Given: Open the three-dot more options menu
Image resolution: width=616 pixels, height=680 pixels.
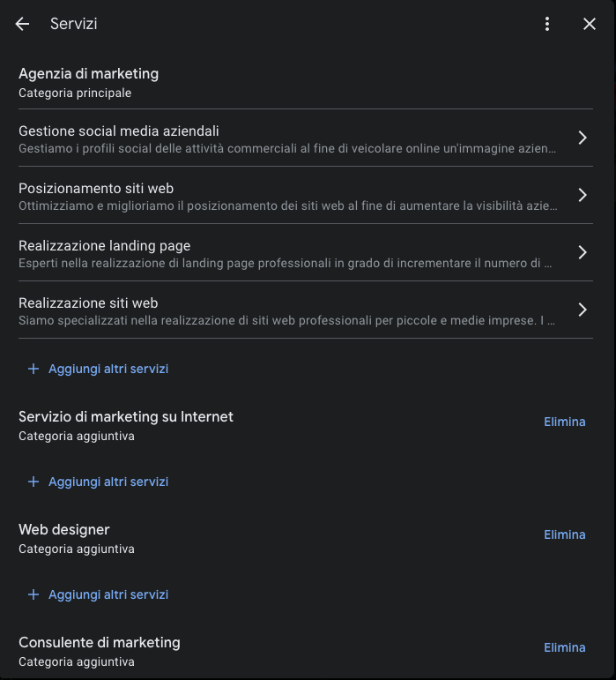Looking at the screenshot, I should click(x=547, y=25).
